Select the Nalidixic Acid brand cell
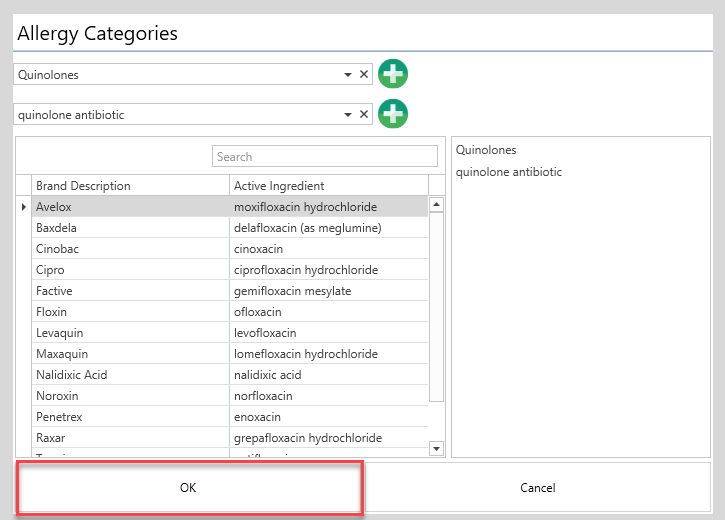The image size is (725, 520). pos(130,375)
